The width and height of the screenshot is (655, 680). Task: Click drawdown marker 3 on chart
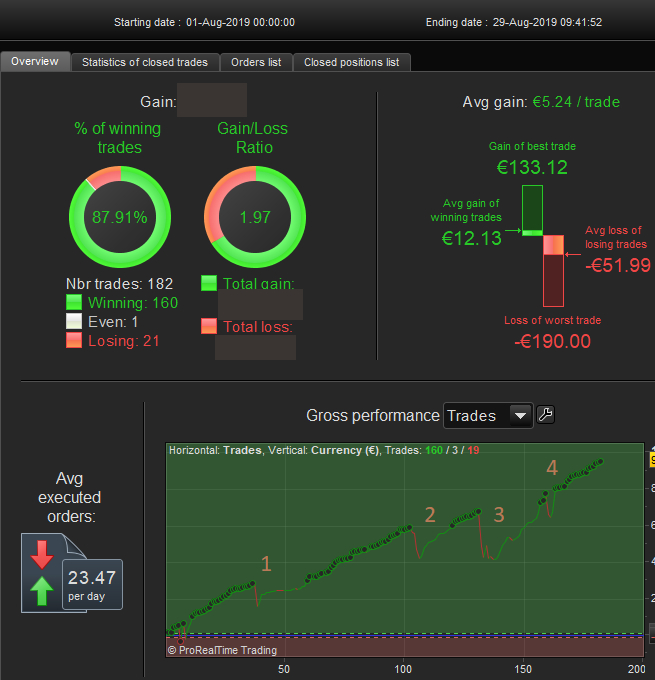[x=499, y=515]
